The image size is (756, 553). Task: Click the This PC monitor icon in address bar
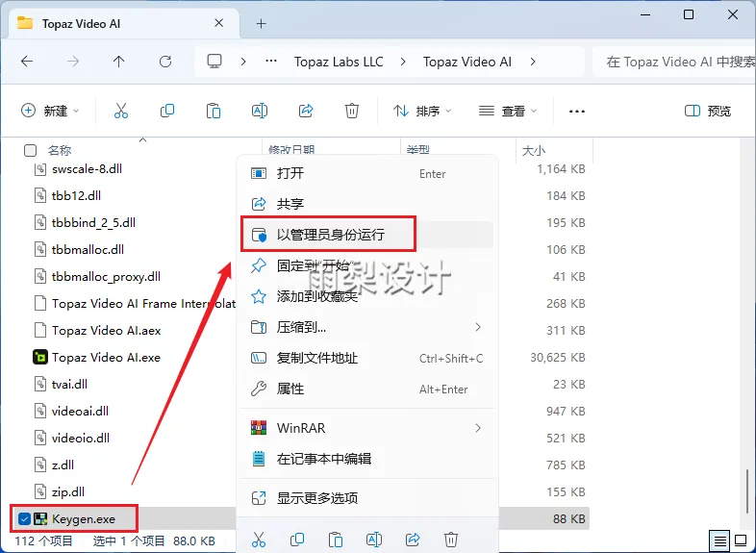click(214, 62)
